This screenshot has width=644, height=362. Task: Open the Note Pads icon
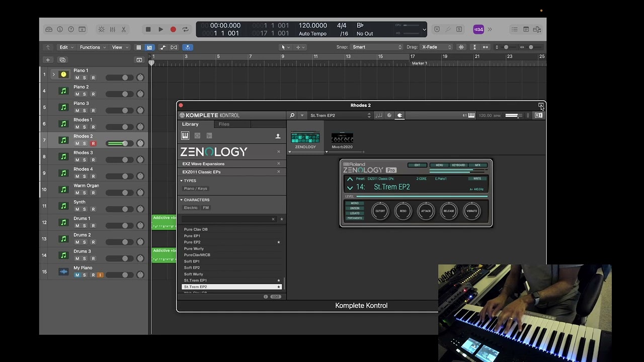pyautogui.click(x=526, y=30)
